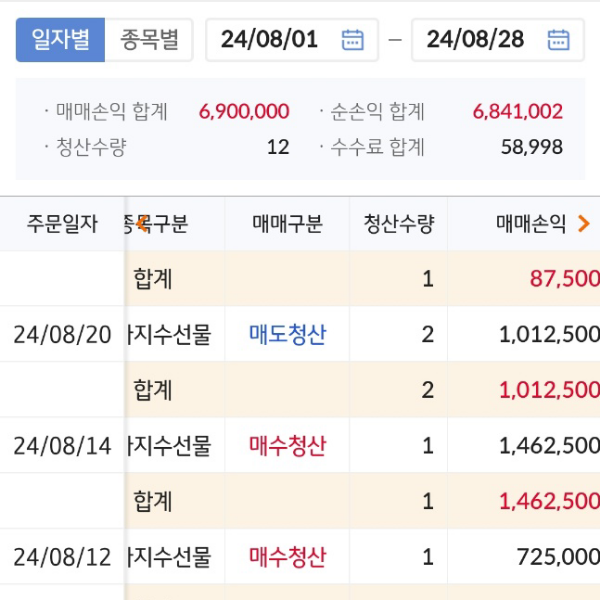Select the 24/08/14 order date row
Viewport: 600px width, 600px height.
(62, 446)
